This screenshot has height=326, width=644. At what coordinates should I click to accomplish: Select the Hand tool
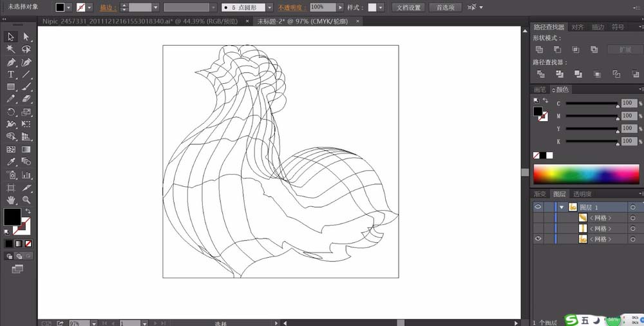coord(11,200)
